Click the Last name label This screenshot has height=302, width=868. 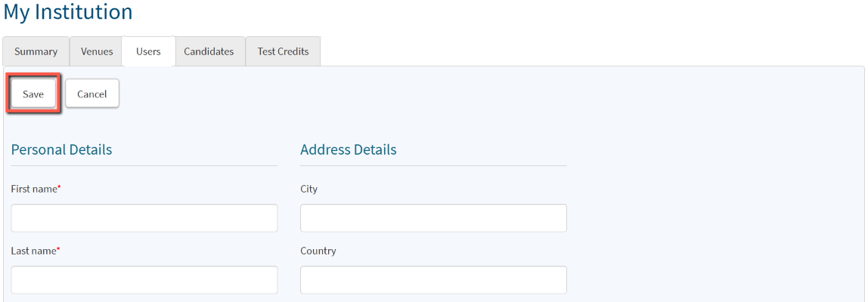click(x=34, y=251)
